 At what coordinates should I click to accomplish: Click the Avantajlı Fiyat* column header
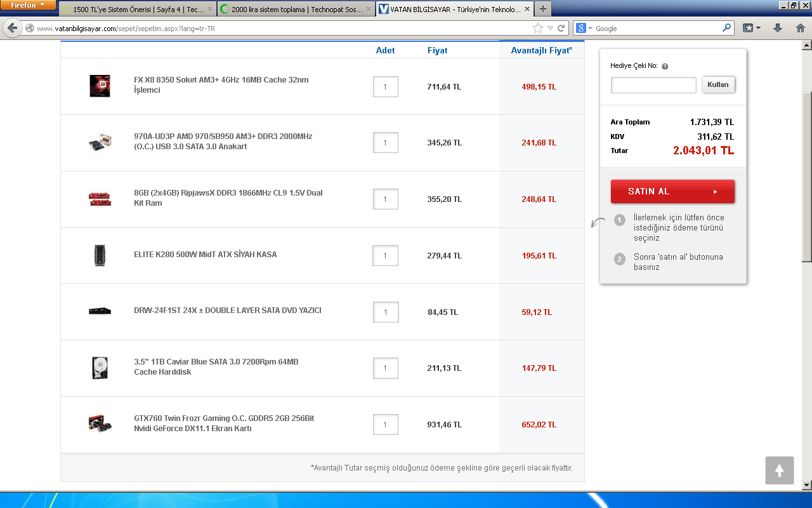click(x=542, y=51)
